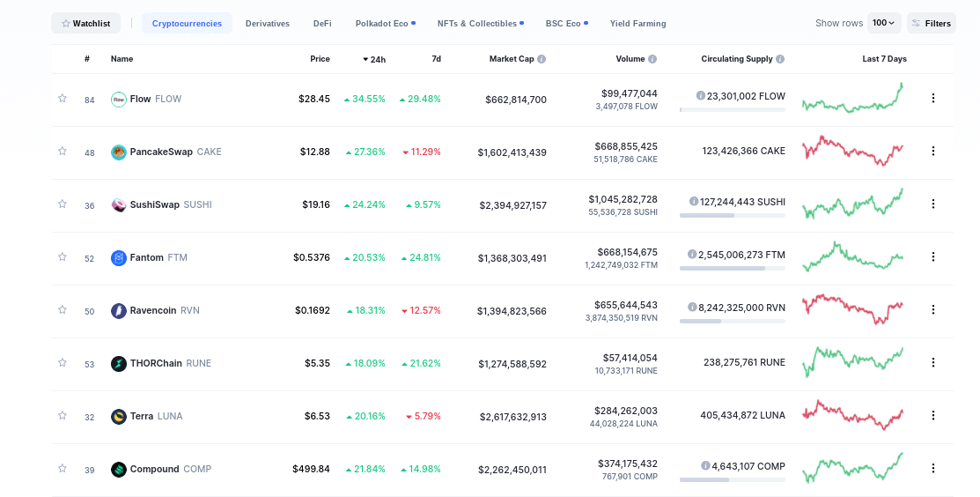Screen dimensions: 980x497
Task: Open the Yield Farming tab
Action: (x=638, y=23)
